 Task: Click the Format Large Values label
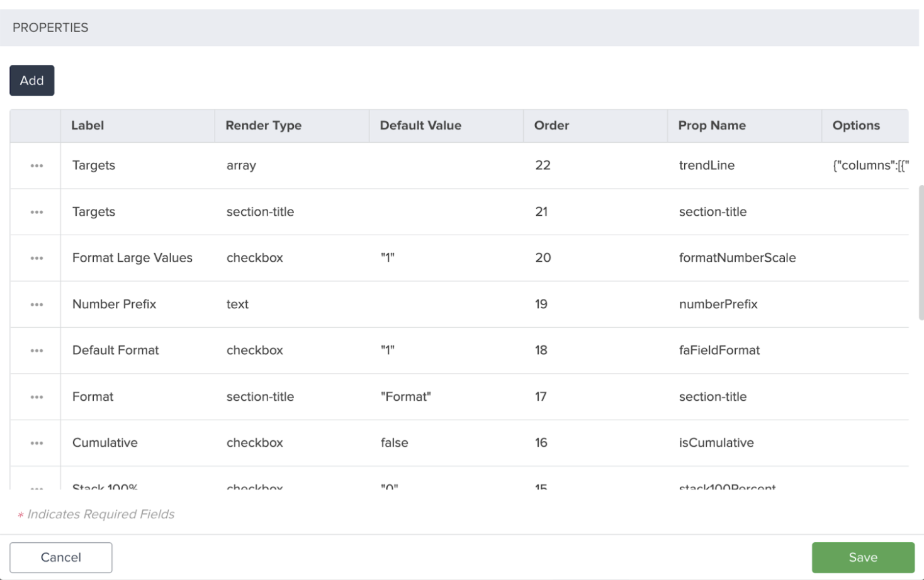[132, 258]
